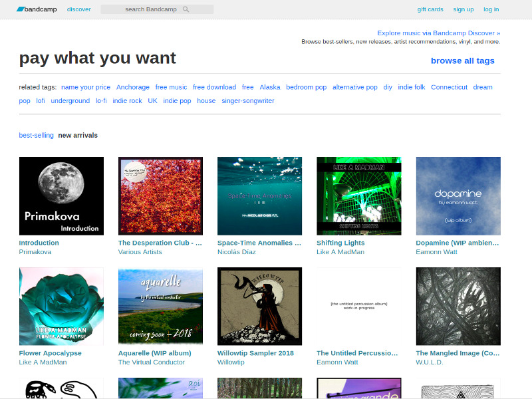The image size is (532, 399).
Task: Open the Various Artists artist link
Action: point(140,252)
